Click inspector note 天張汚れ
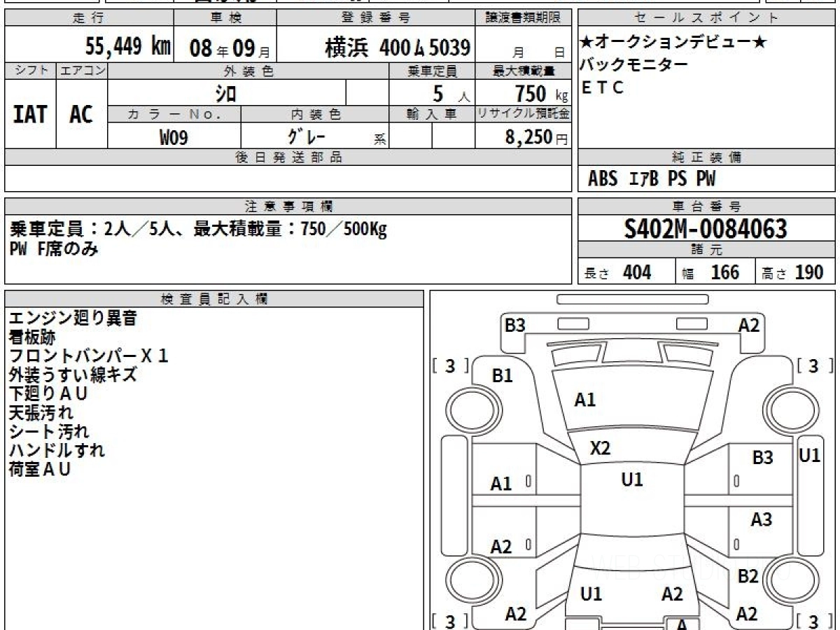The width and height of the screenshot is (840, 630). click(41, 413)
